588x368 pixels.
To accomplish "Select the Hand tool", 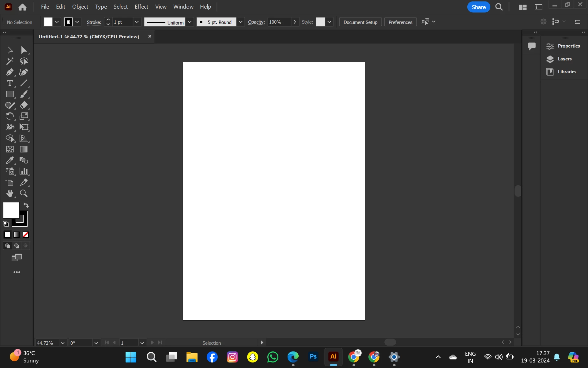I will tap(9, 194).
